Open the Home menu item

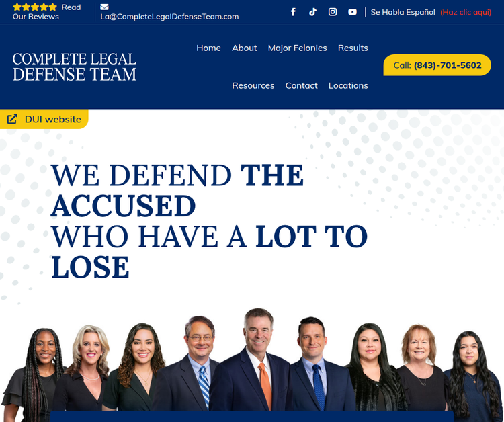tap(208, 48)
